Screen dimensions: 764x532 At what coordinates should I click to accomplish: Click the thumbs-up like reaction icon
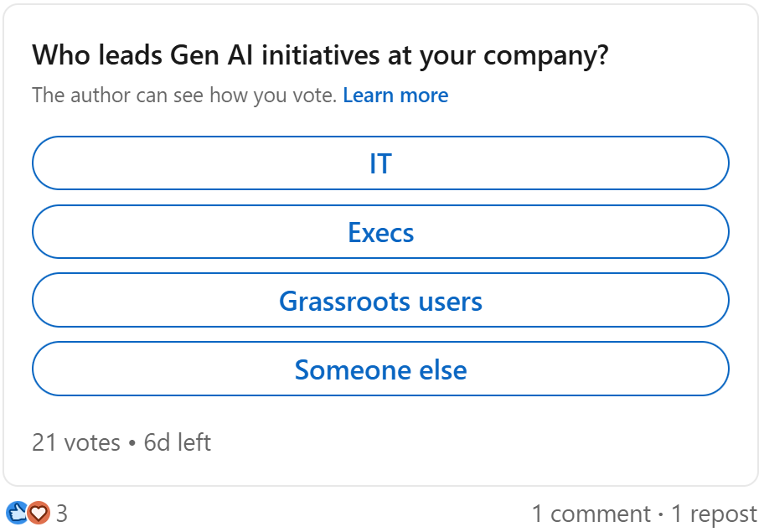coord(15,514)
